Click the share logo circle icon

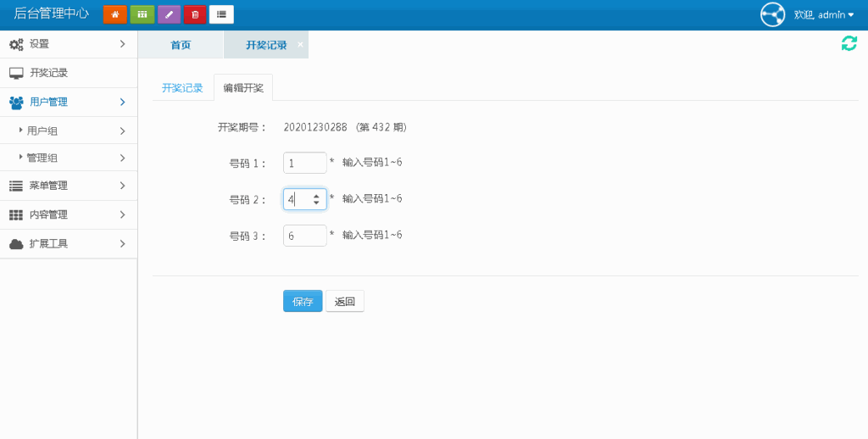(x=773, y=14)
